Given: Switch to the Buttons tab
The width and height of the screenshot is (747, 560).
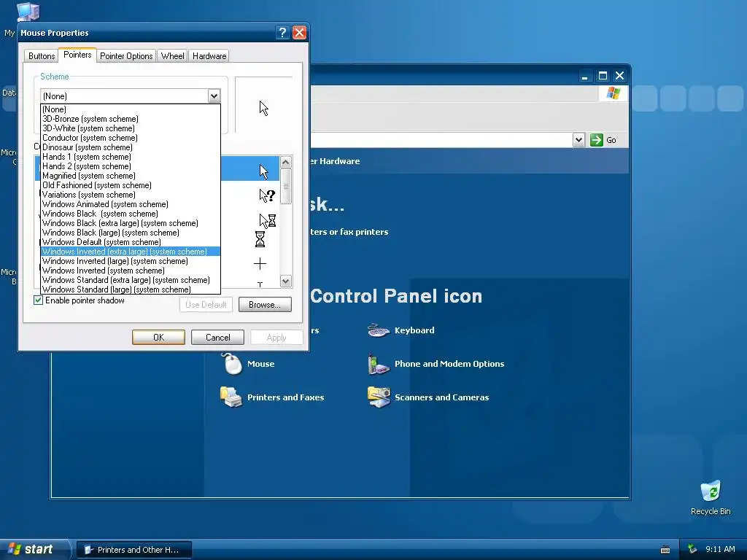Looking at the screenshot, I should point(42,55).
